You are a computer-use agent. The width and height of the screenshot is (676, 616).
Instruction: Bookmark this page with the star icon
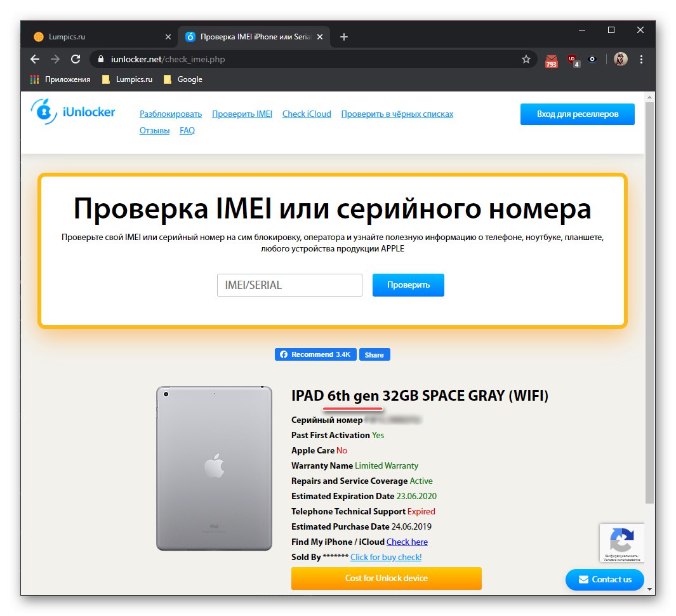[526, 60]
